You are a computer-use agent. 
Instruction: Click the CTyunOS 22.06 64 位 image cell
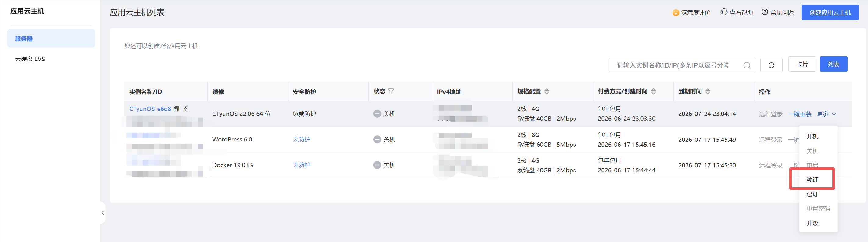pos(241,114)
